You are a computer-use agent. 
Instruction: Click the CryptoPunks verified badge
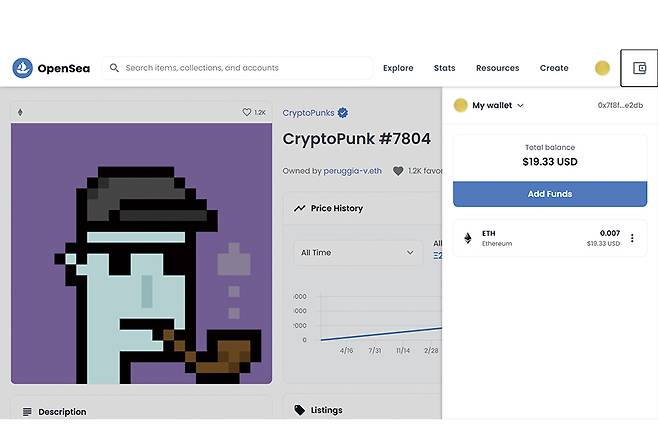343,113
